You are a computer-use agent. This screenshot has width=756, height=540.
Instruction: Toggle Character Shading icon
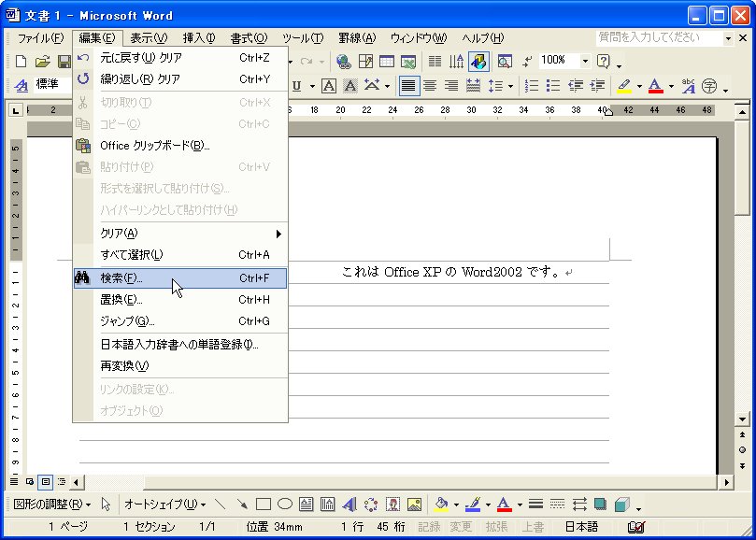tap(350, 86)
